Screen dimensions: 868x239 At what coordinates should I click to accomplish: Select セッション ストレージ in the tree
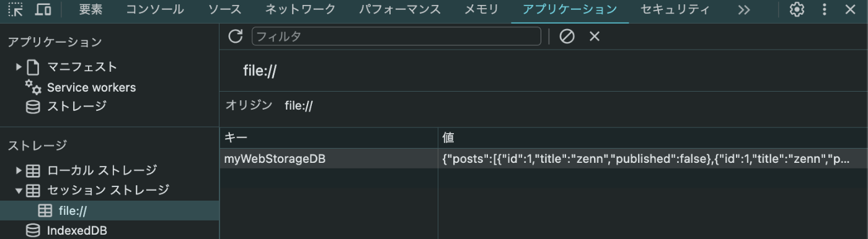(x=108, y=190)
